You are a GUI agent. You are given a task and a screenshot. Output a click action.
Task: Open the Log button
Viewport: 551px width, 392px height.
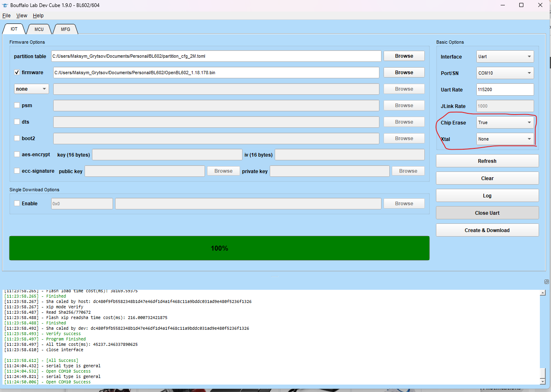[x=487, y=196]
